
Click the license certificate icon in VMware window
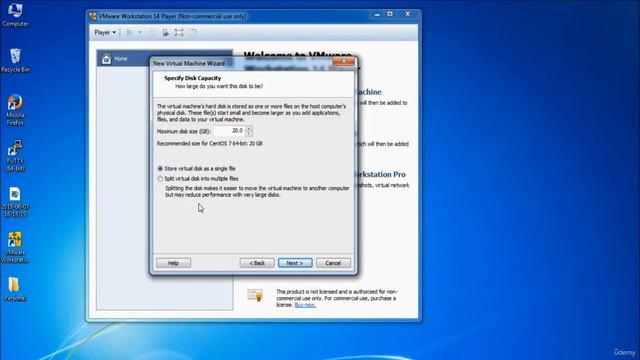(x=256, y=295)
